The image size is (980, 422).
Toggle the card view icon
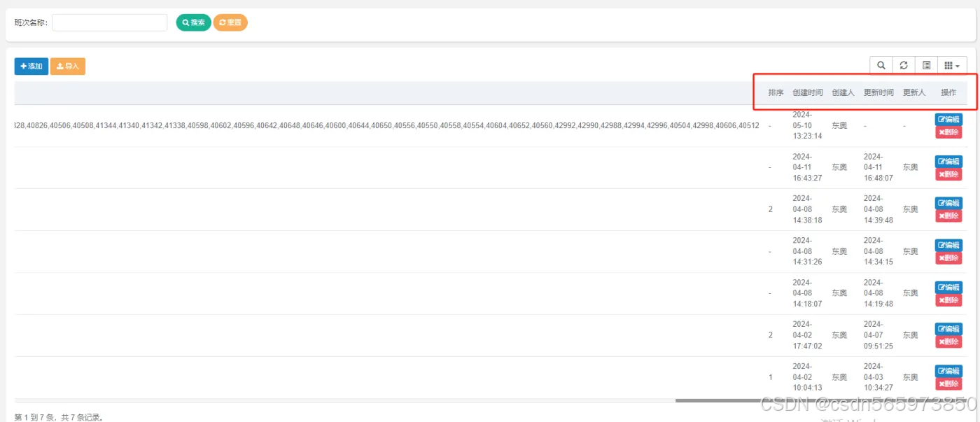(x=926, y=65)
